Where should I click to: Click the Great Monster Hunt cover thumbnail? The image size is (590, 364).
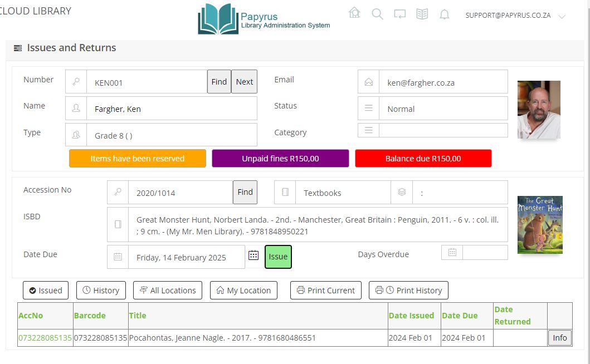click(539, 225)
